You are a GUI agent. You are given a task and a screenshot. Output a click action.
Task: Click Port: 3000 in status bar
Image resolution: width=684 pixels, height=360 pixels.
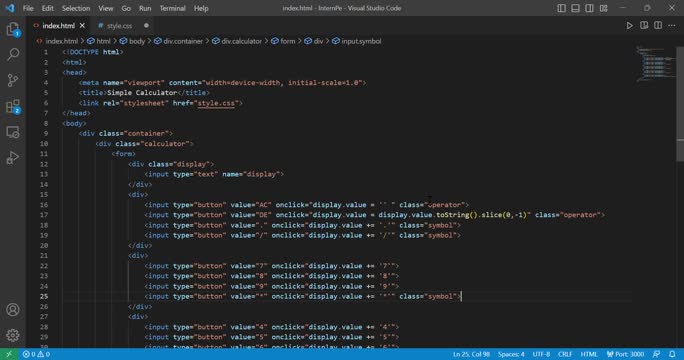coord(625,354)
